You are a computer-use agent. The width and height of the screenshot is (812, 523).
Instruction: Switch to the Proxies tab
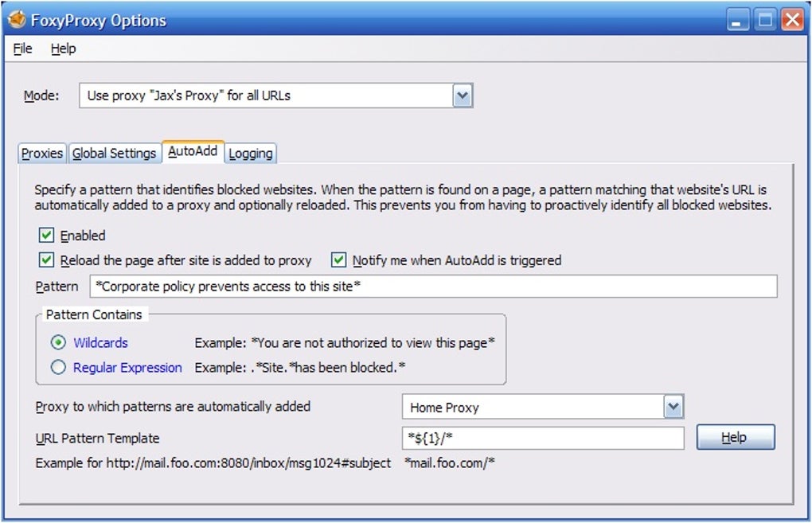coord(42,154)
